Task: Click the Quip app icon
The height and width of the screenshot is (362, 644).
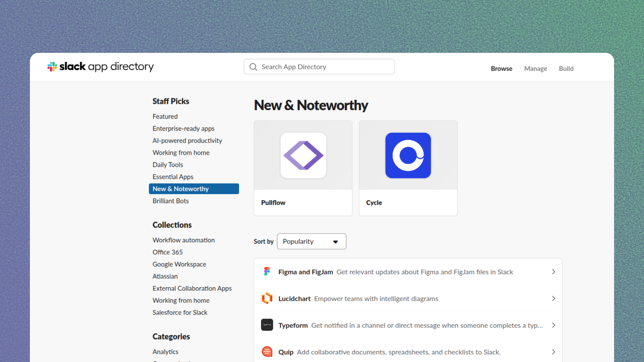Action: (267, 352)
